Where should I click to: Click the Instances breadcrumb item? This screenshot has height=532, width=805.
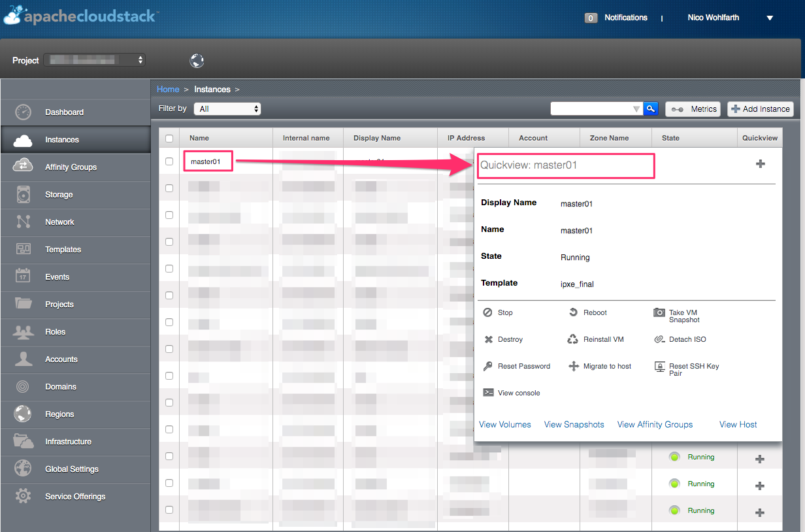pos(212,89)
